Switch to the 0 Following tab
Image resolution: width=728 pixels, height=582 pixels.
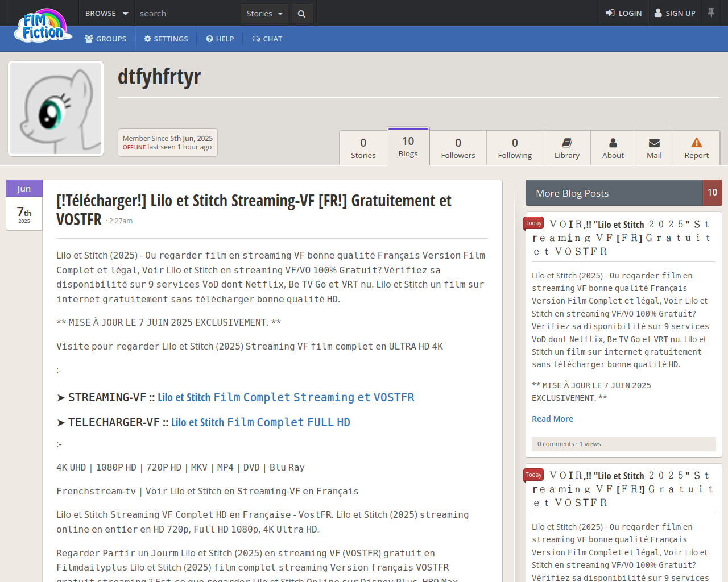[515, 148]
